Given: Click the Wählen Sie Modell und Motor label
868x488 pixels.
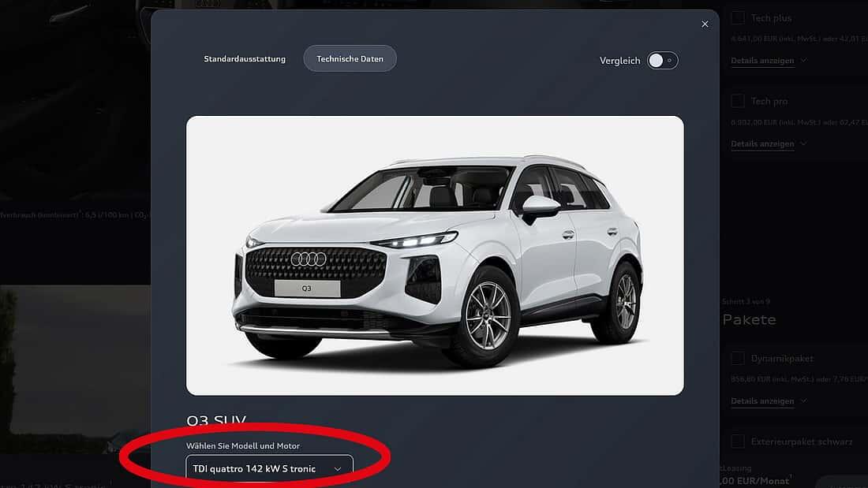Looking at the screenshot, I should [242, 445].
